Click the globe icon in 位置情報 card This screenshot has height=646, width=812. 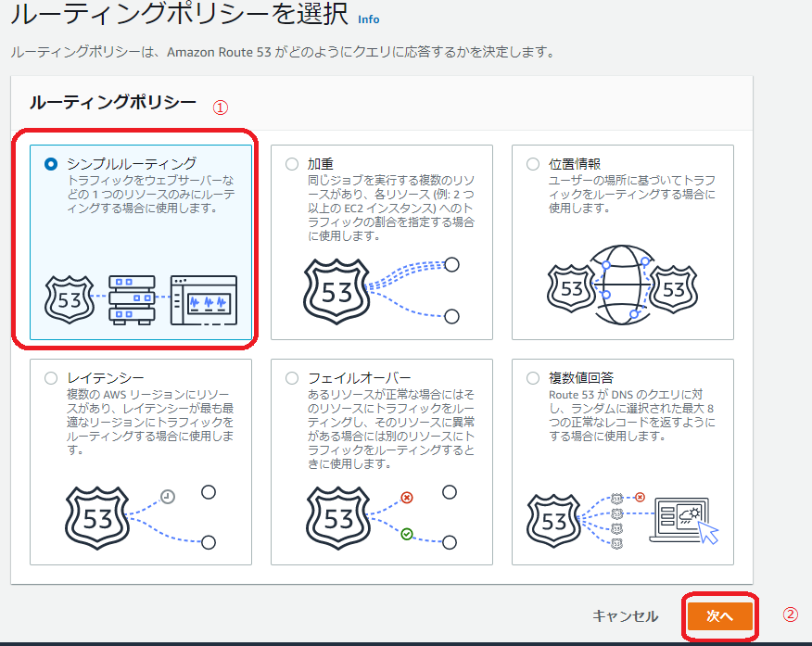pyautogui.click(x=623, y=285)
